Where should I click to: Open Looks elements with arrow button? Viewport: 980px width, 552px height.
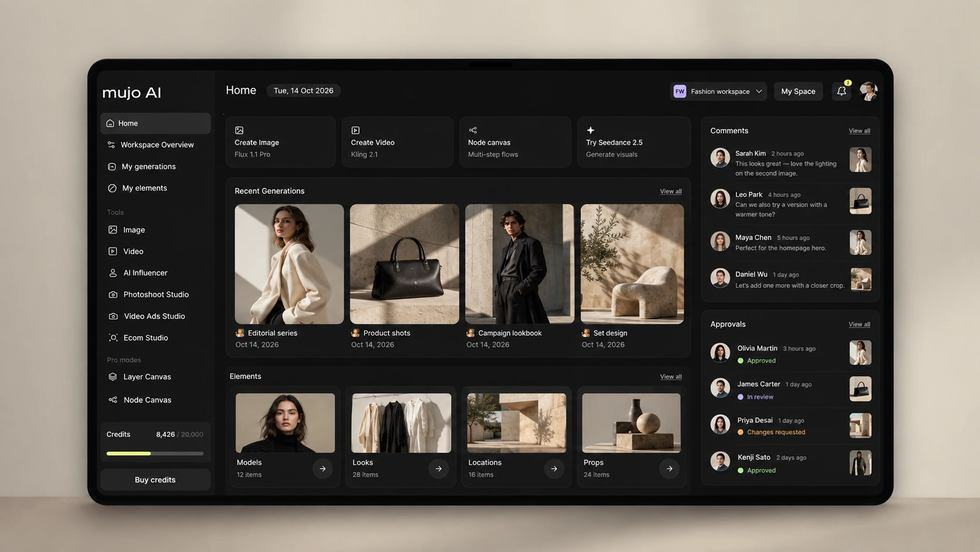[x=438, y=469]
